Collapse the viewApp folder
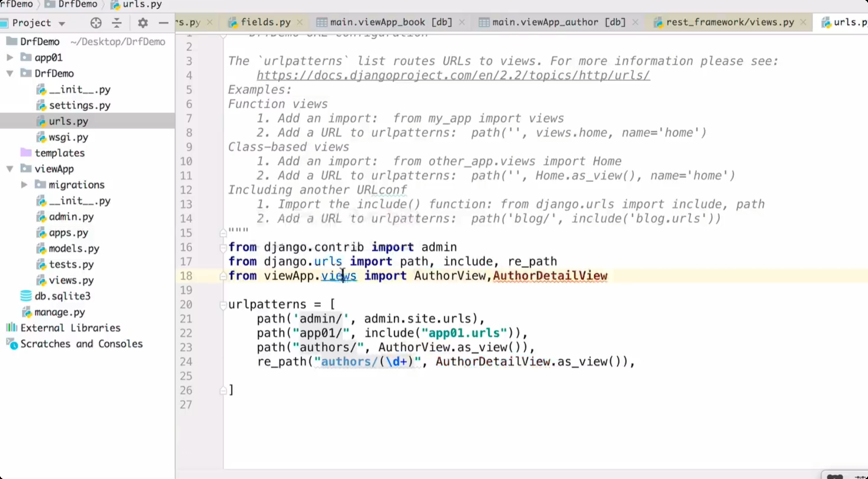 point(10,169)
